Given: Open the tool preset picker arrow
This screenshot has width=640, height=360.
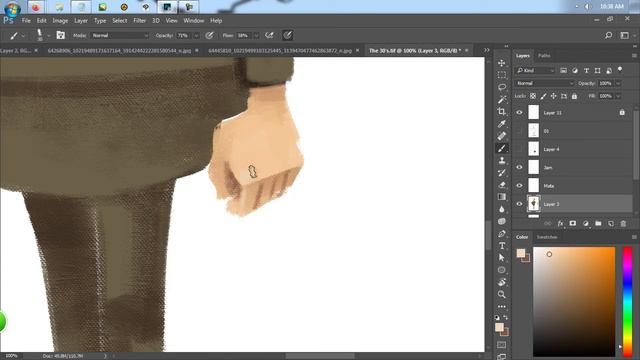Looking at the screenshot, I should (x=23, y=36).
